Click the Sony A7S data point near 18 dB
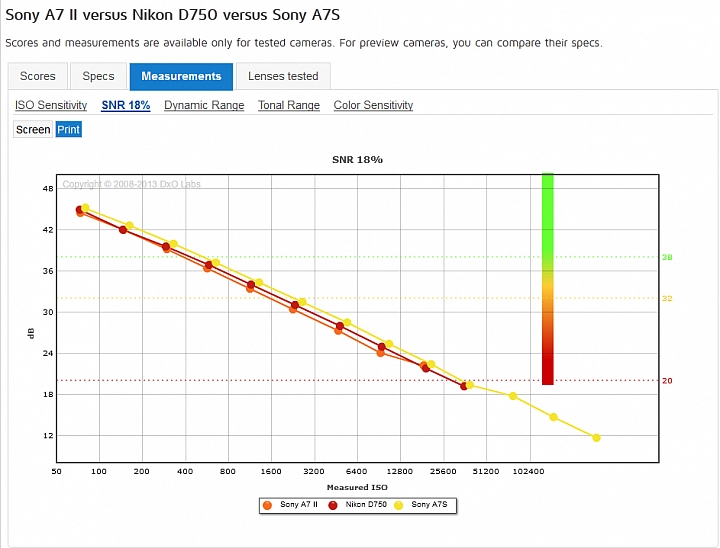Image resolution: width=720 pixels, height=548 pixels. point(513,396)
